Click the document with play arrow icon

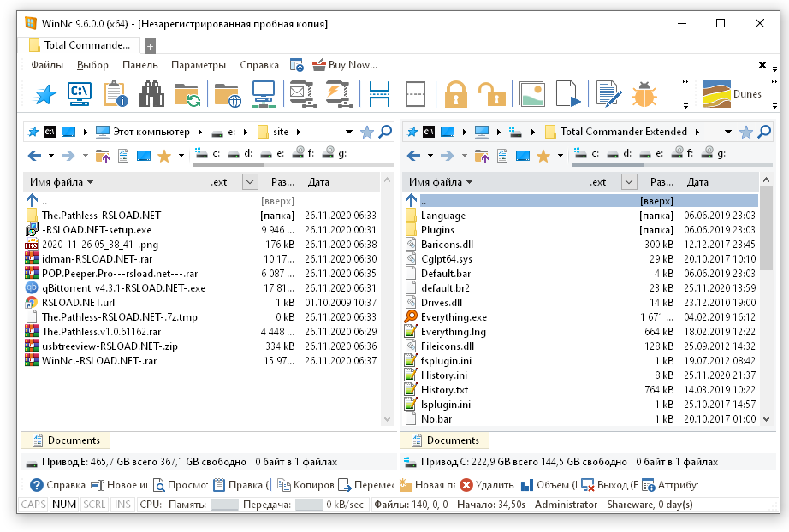(568, 94)
